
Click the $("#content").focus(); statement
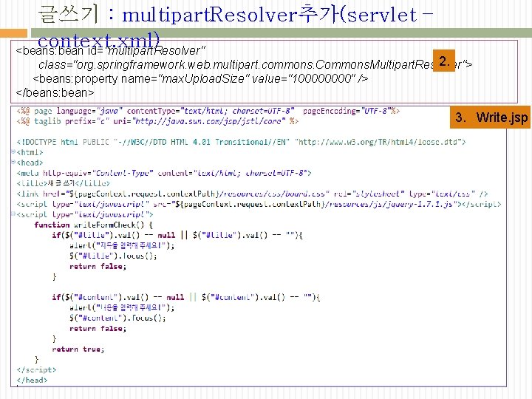click(117, 318)
